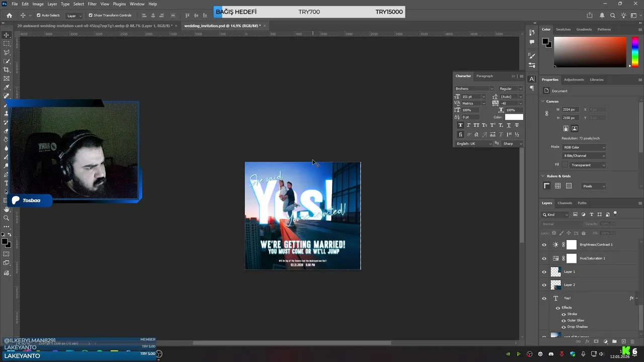Click the Home icon in the options bar
This screenshot has width=644, height=362.
(x=9, y=16)
